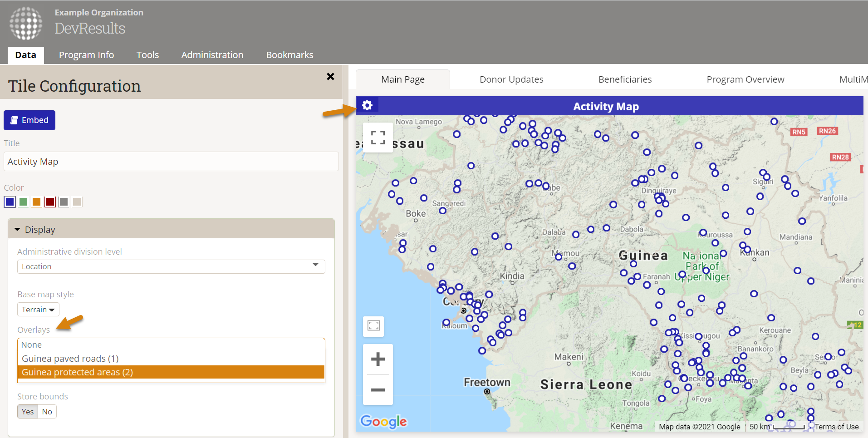Click the Google logo on map
Viewport: 868px width, 438px height.
tap(383, 422)
